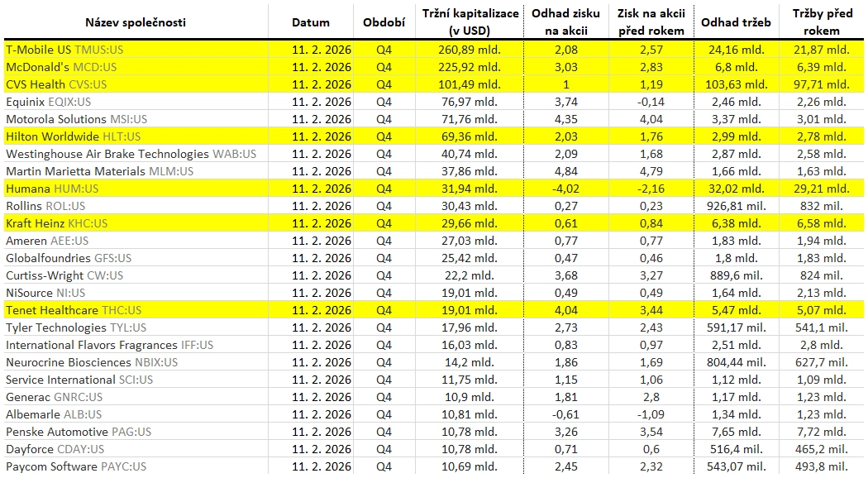The height and width of the screenshot is (478, 868).
Task: Select the Penske Automotive PAG:US cell
Action: [x=79, y=432]
